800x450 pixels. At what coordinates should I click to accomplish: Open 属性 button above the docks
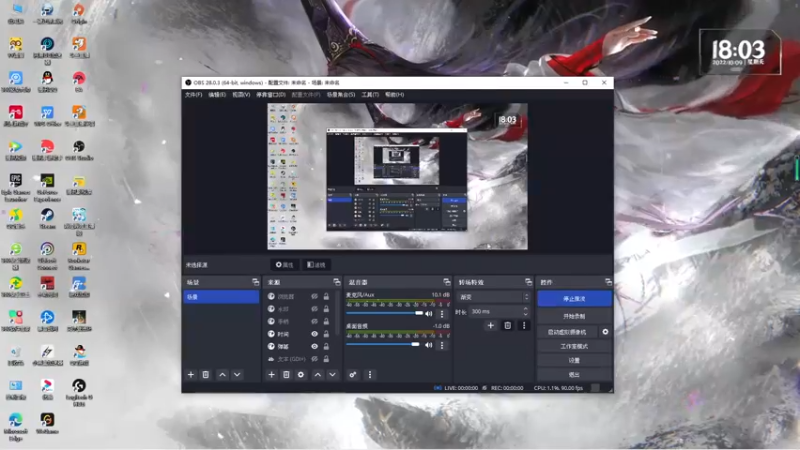tap(285, 265)
